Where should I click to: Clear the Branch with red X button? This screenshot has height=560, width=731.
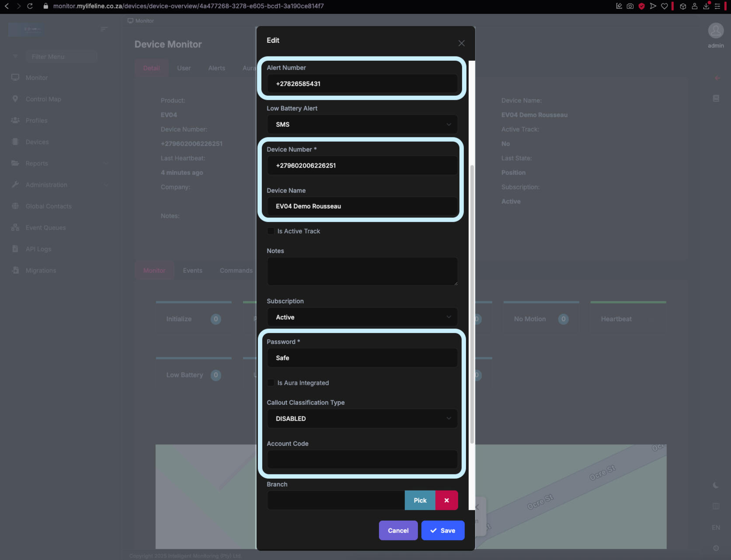coord(446,500)
